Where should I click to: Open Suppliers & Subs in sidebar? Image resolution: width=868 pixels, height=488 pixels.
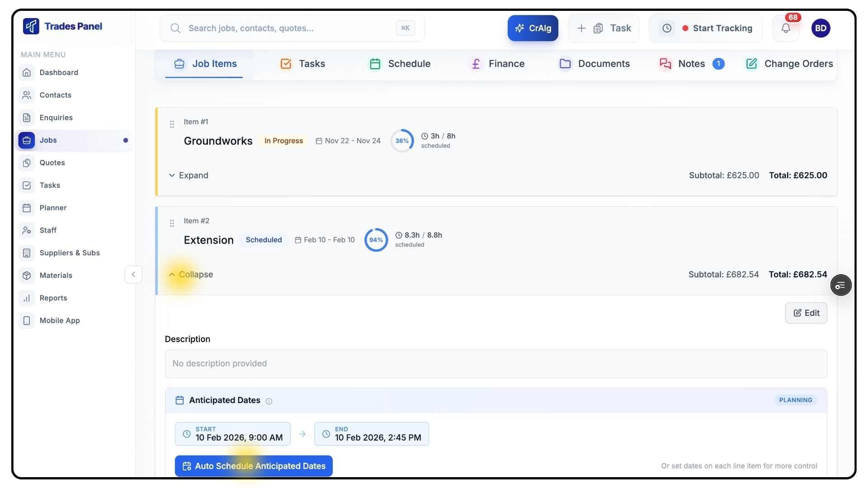(x=69, y=253)
